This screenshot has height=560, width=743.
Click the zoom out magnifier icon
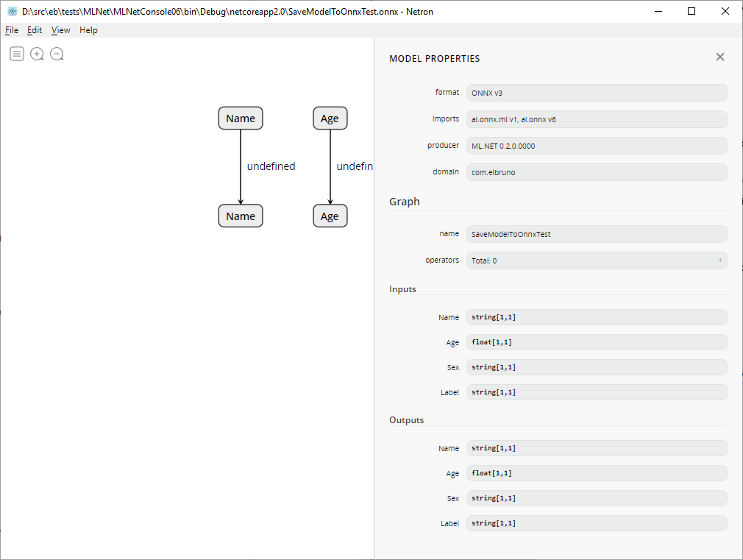point(57,54)
